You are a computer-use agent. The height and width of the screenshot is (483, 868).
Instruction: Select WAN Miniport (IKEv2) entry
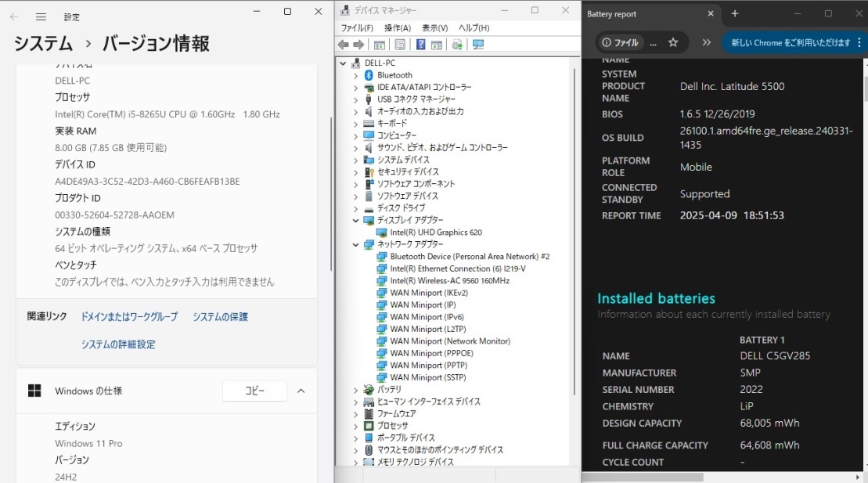(428, 293)
